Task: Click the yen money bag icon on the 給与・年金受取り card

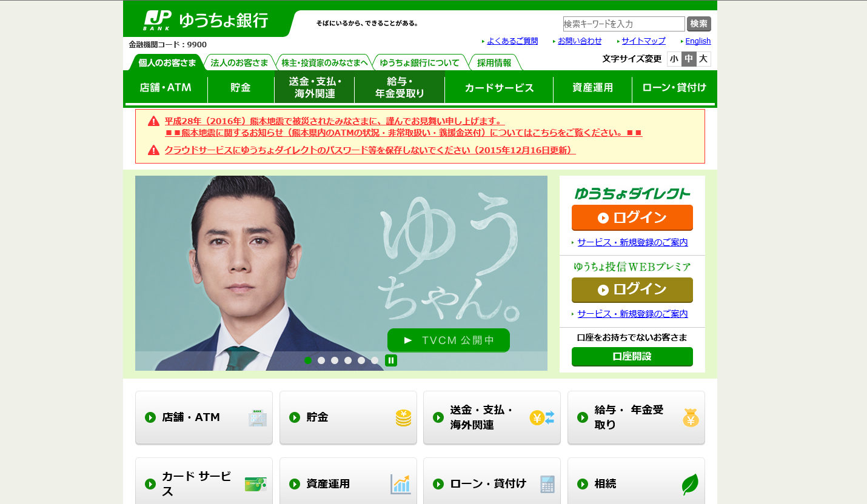Action: (x=691, y=417)
